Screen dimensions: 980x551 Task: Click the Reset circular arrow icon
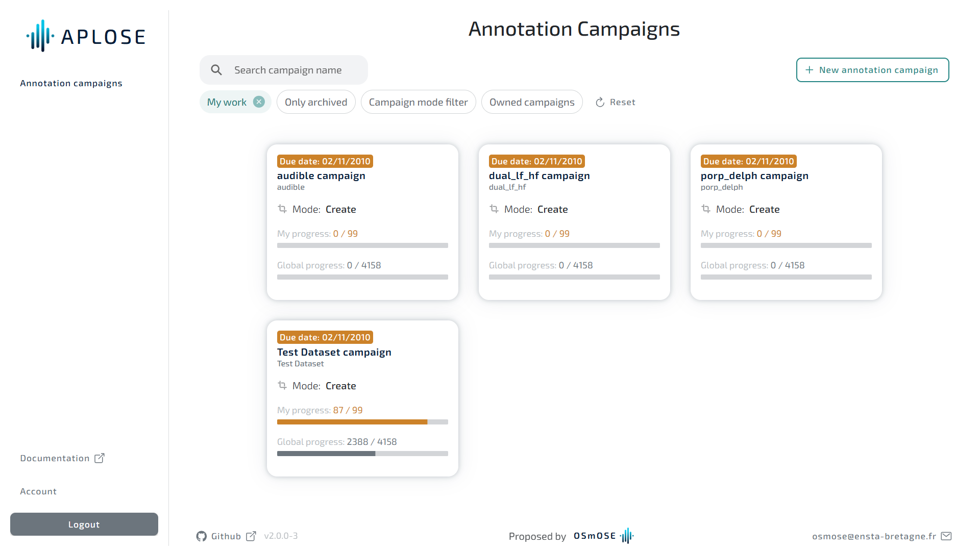coord(600,103)
